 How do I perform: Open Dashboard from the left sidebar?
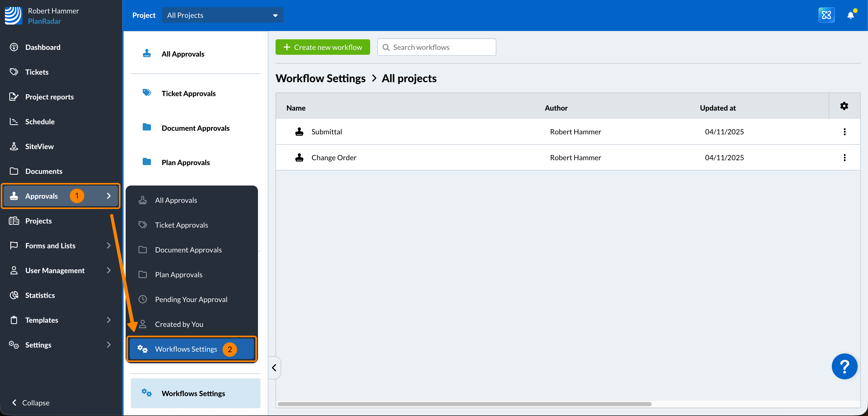click(x=43, y=47)
